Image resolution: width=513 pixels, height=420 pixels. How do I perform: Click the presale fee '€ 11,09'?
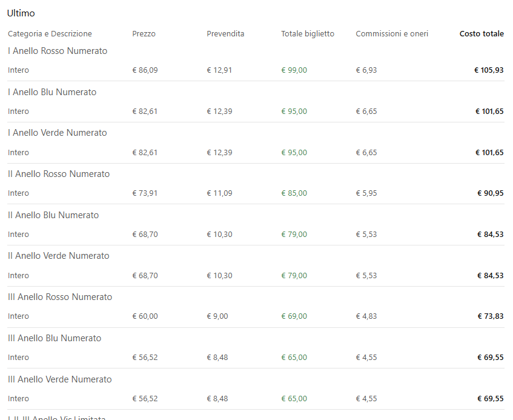click(219, 193)
